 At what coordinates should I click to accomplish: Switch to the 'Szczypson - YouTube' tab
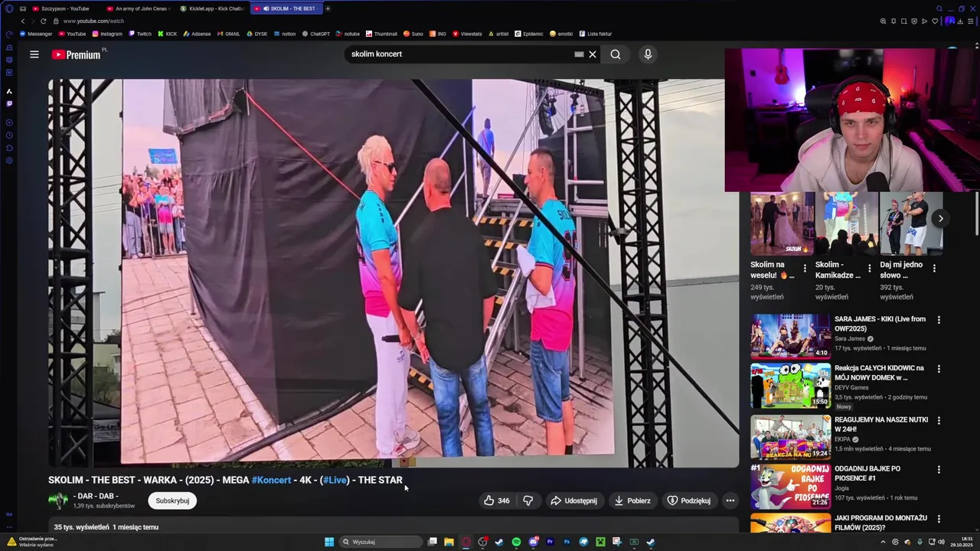[x=64, y=8]
